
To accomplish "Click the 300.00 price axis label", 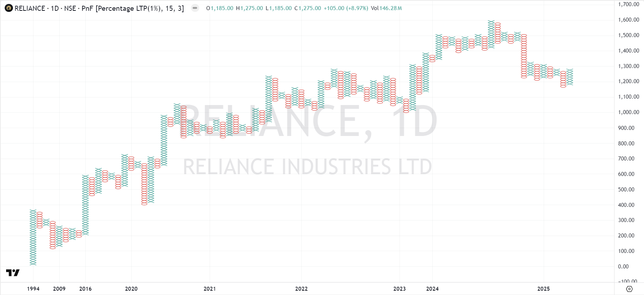I will click(626, 220).
